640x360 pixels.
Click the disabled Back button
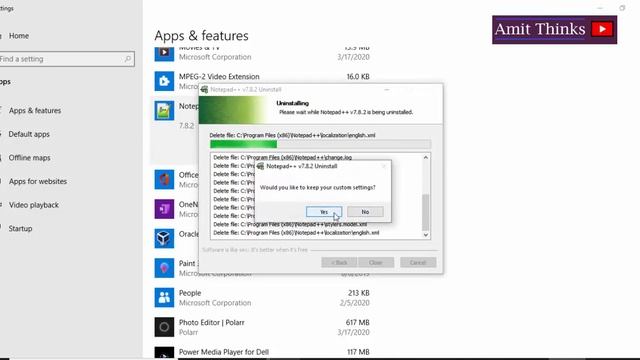[339, 262]
